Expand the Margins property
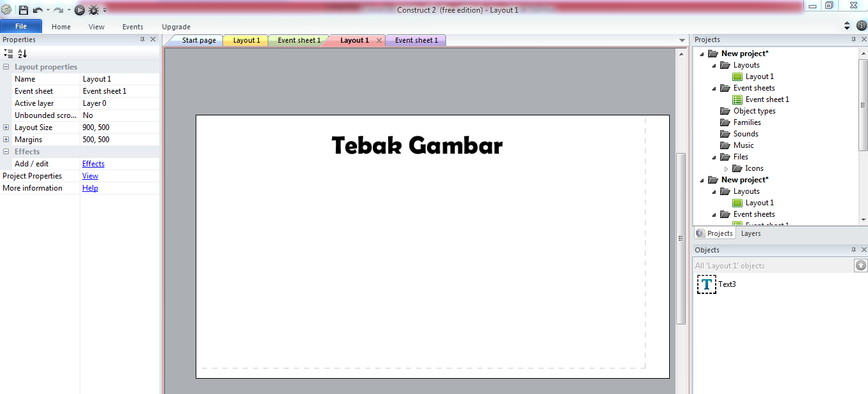868x394 pixels. (6, 140)
